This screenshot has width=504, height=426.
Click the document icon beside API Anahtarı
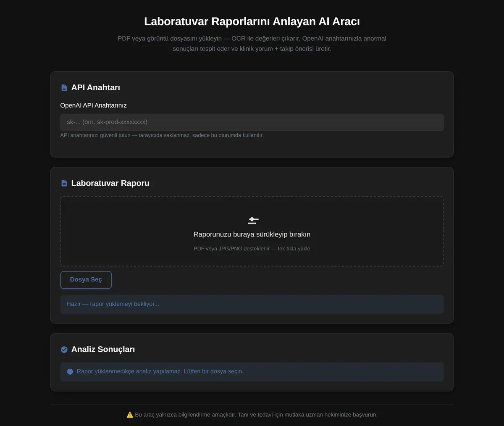point(64,88)
